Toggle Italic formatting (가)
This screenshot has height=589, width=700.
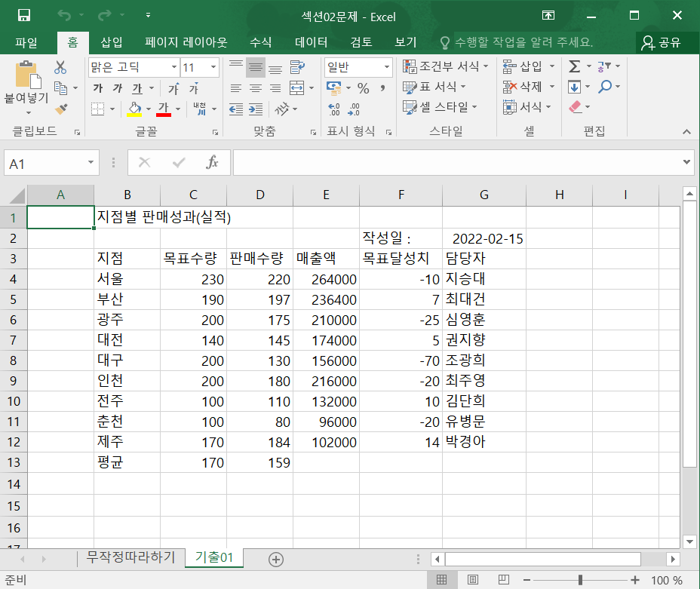point(118,88)
